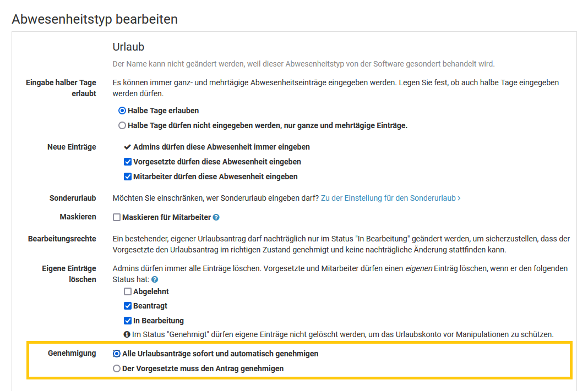The width and height of the screenshot is (588, 391).
Task: Choose "Der Vorgesetzte muss den Antrag genehmigen"
Action: (x=117, y=368)
